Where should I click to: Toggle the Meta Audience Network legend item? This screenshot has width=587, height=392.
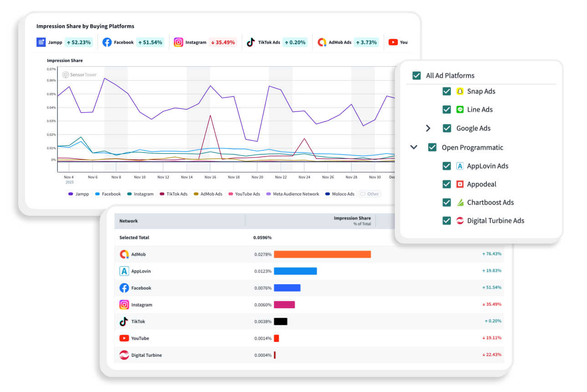pos(293,194)
